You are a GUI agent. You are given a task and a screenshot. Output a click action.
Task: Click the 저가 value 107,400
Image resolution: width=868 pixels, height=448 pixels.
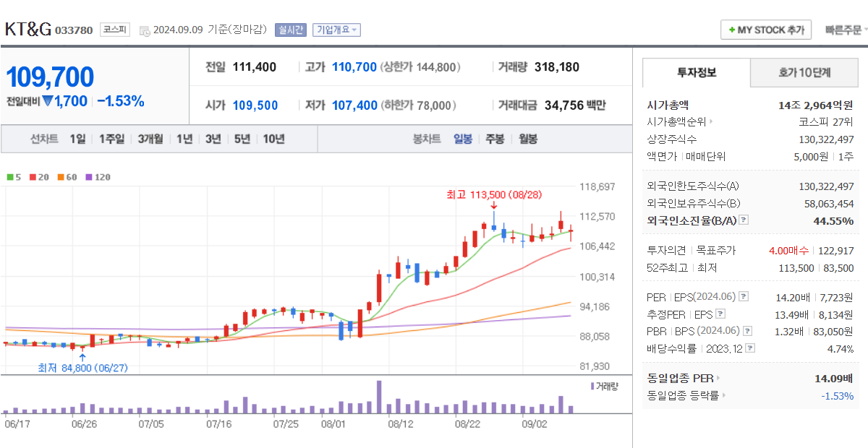(354, 105)
